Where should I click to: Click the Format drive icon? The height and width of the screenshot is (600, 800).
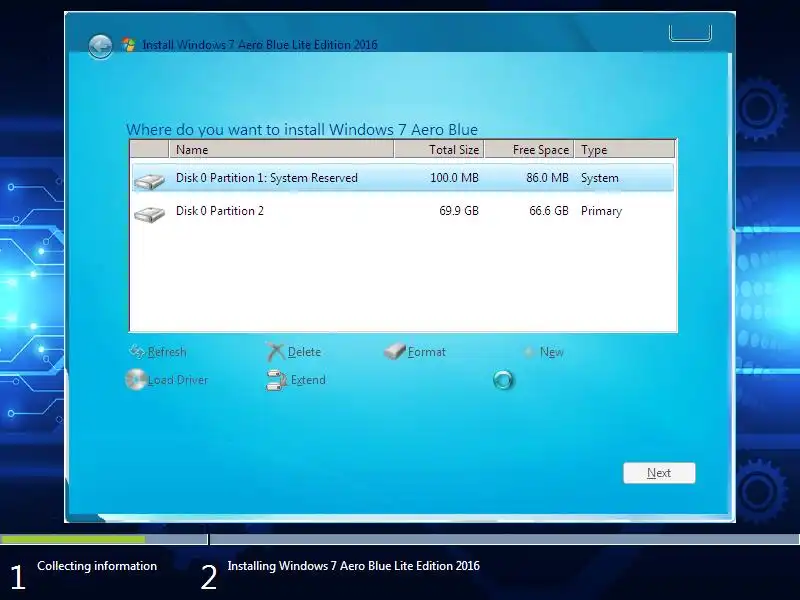394,351
